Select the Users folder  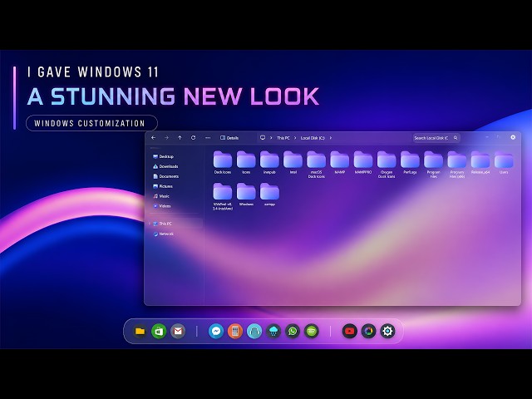[504, 163]
